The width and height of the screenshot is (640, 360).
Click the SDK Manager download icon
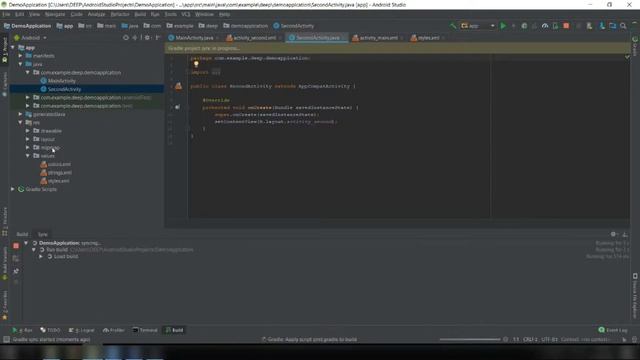click(602, 26)
